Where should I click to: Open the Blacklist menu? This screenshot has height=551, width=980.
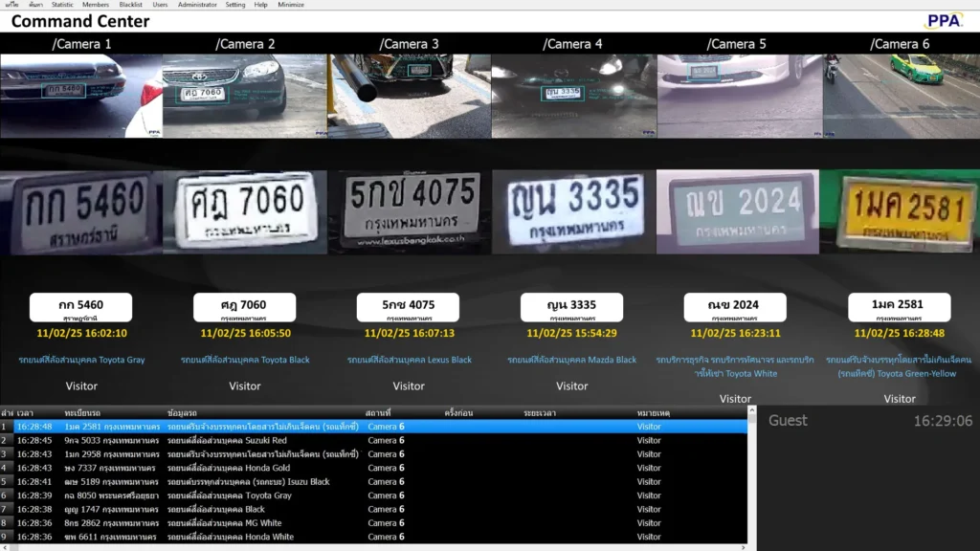click(130, 5)
